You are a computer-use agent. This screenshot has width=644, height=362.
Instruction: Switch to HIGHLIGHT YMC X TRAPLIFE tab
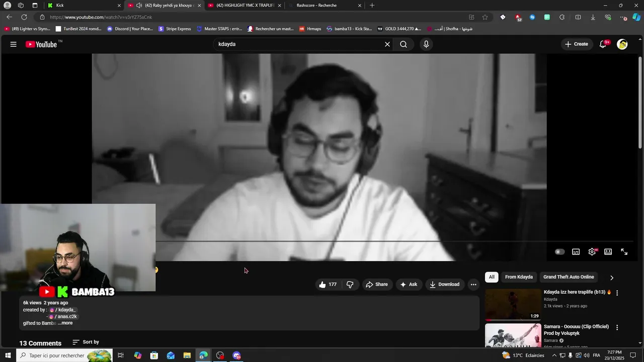click(244, 6)
